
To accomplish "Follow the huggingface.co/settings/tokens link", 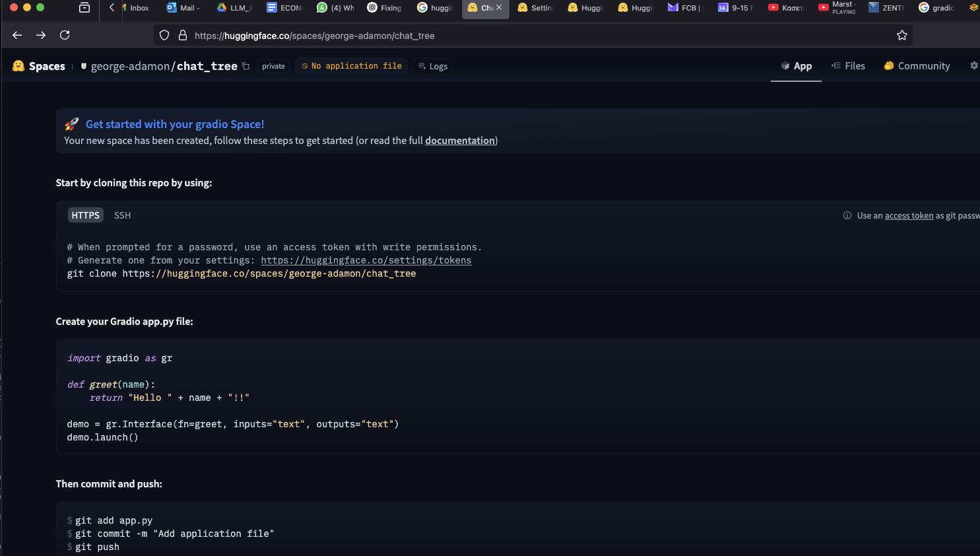I will (366, 261).
